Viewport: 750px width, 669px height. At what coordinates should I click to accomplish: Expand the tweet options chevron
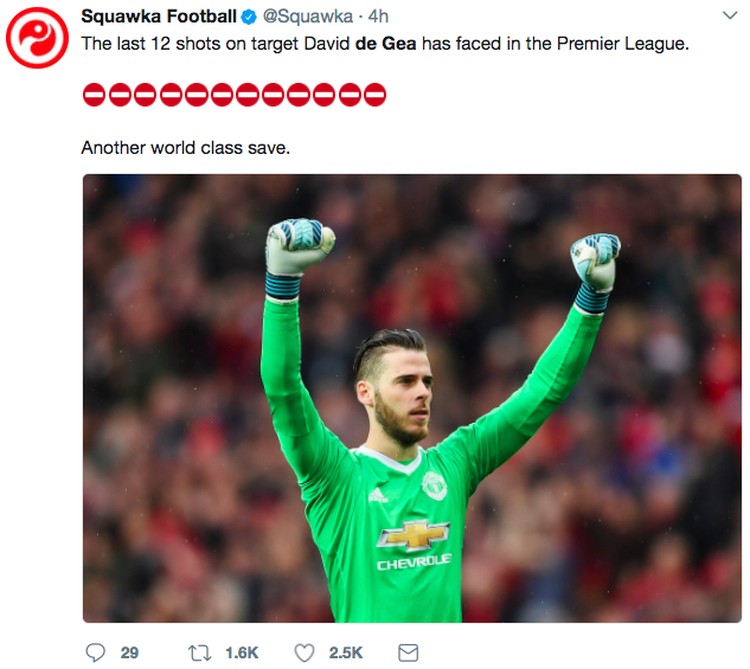(729, 16)
